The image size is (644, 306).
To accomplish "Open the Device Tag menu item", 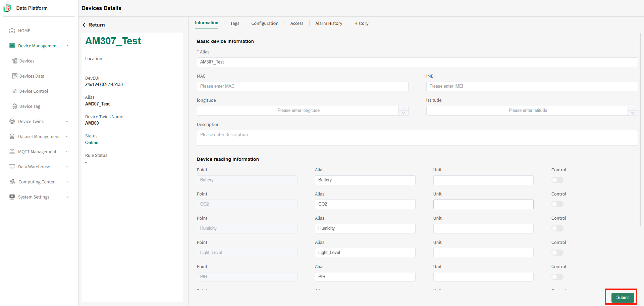I will pyautogui.click(x=30, y=106).
